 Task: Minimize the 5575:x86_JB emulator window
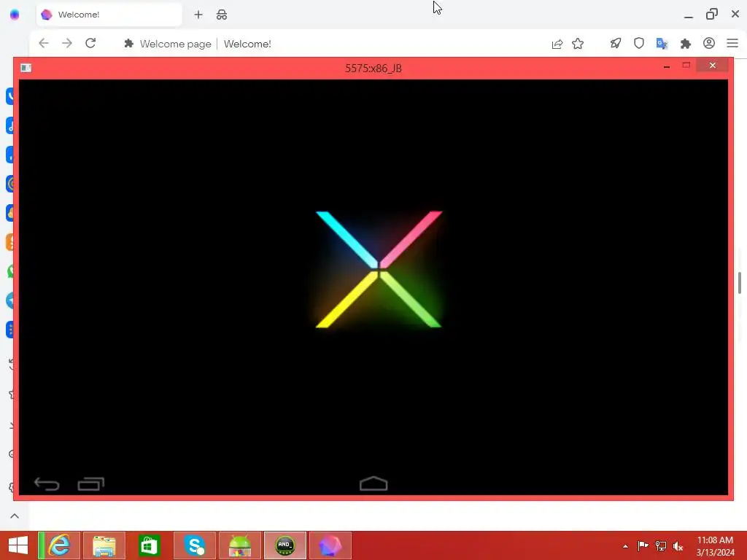[x=667, y=66]
